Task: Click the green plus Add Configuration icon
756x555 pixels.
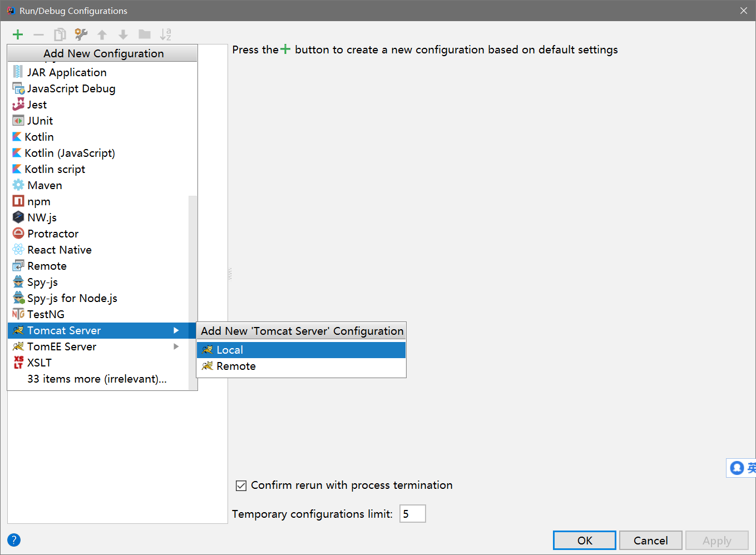Action: [18, 34]
